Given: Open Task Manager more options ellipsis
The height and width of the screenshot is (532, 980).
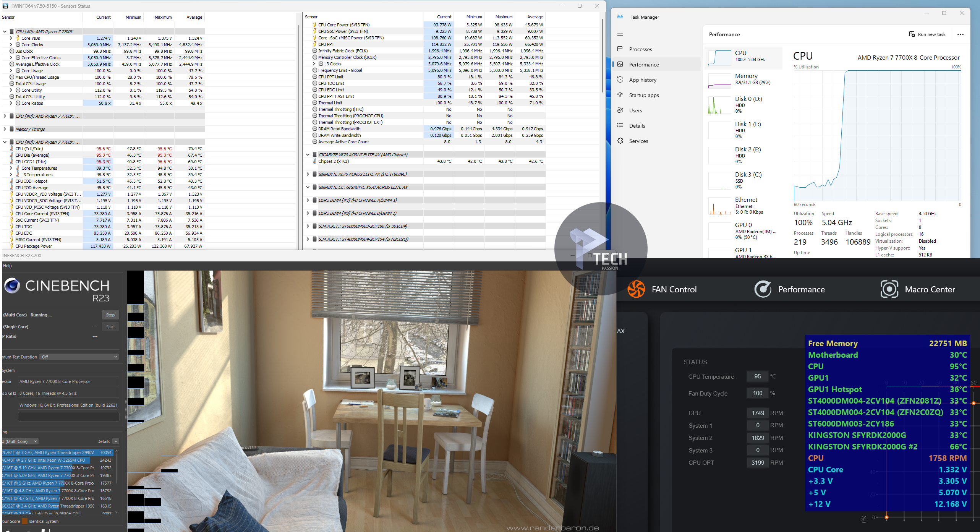Looking at the screenshot, I should [x=960, y=34].
